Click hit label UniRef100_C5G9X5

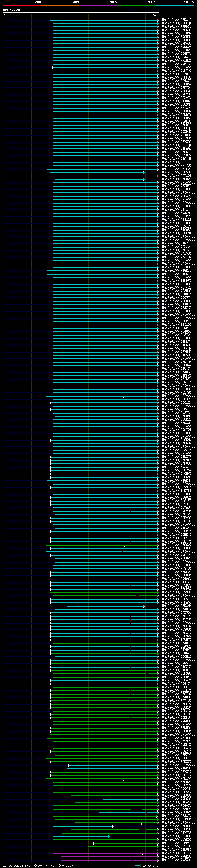click(x=177, y=460)
